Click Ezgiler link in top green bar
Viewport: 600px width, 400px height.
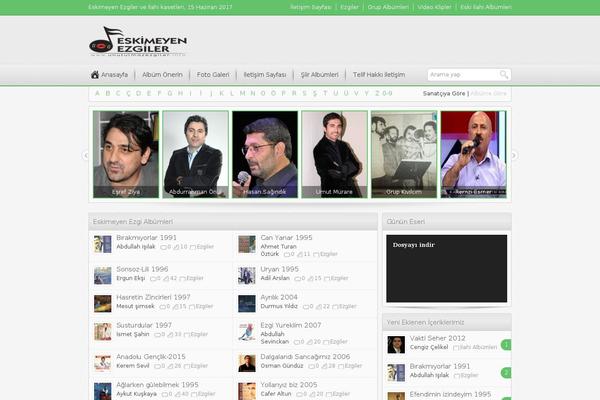tap(349, 7)
